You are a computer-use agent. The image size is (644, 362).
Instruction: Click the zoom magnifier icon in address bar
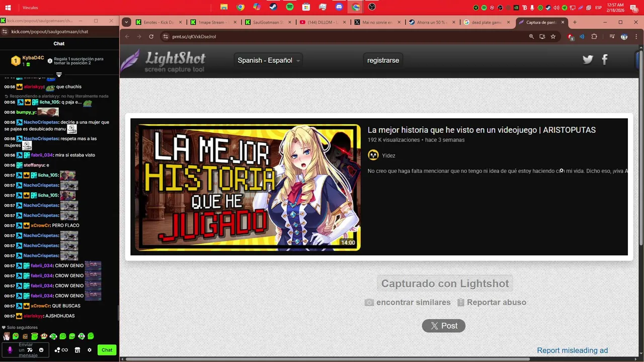click(531, 36)
